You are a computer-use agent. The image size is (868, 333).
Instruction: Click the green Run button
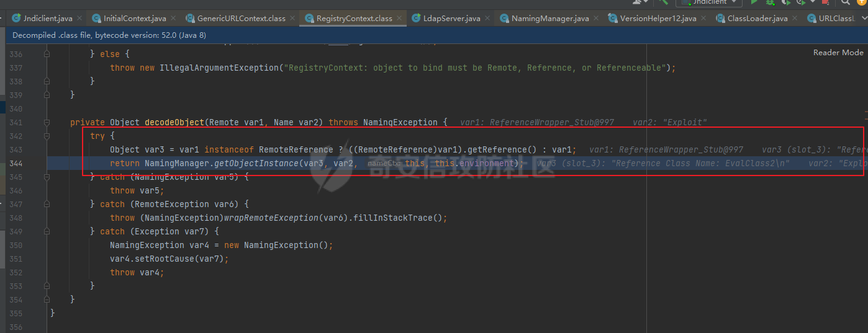755,2
